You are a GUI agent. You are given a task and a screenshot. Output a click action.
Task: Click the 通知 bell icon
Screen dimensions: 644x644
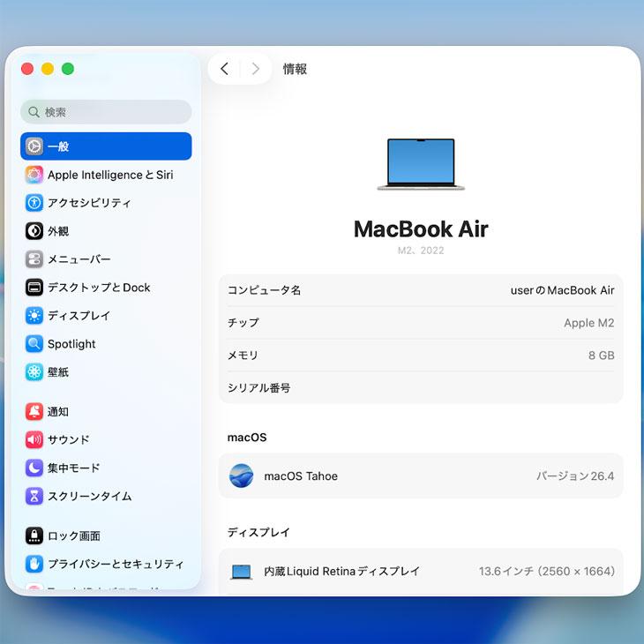click(x=34, y=411)
